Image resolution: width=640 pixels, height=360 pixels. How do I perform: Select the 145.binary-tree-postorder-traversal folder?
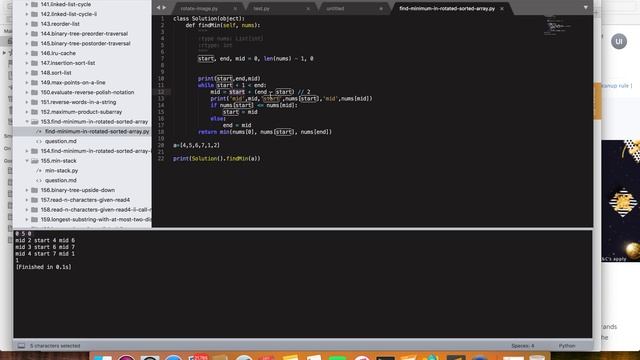click(x=85, y=43)
